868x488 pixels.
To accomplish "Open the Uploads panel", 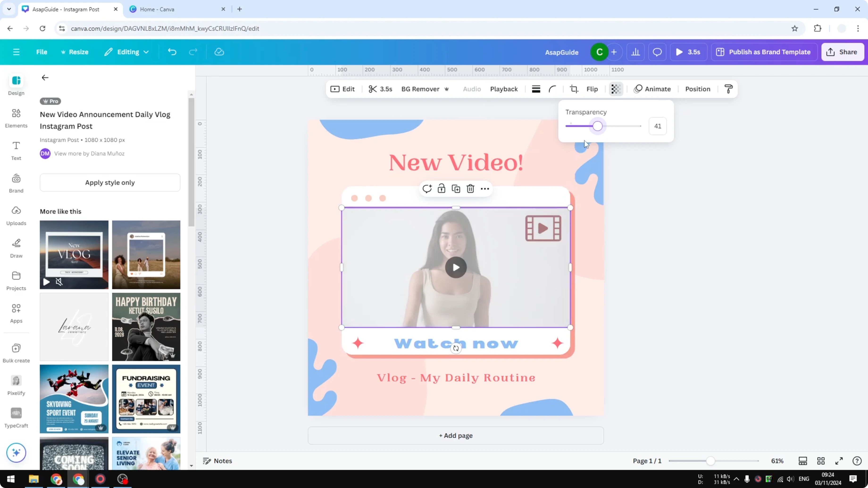I will [x=16, y=215].
